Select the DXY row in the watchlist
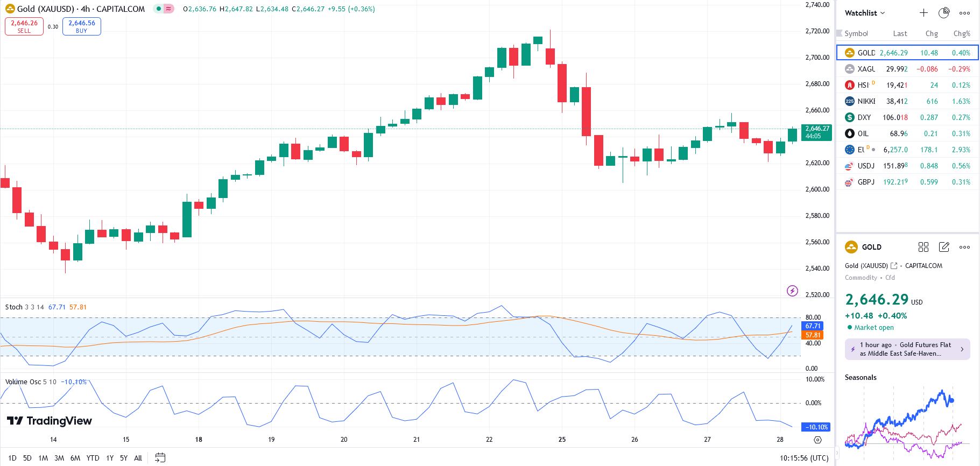The height and width of the screenshot is (466, 980). point(907,117)
